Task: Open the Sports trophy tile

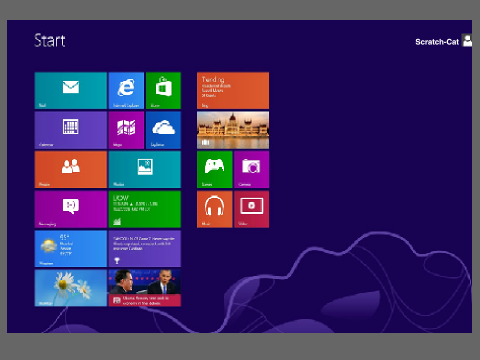Action: point(145,249)
